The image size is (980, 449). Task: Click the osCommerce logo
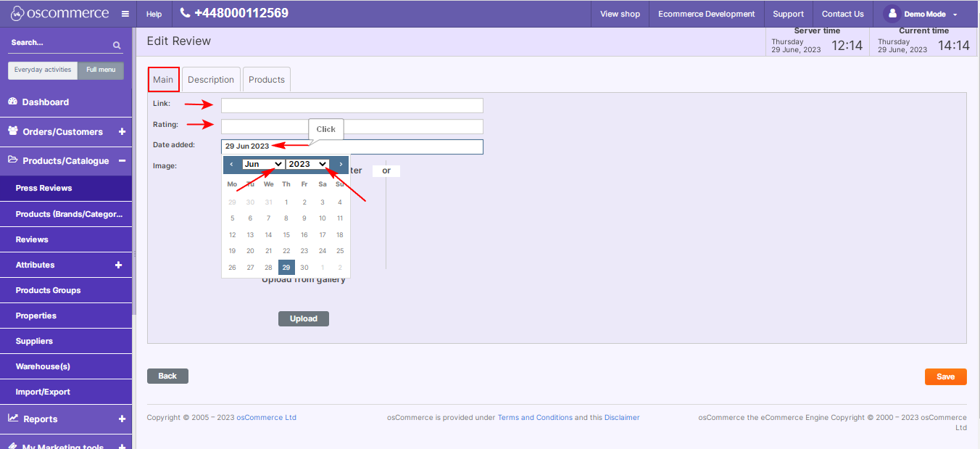tap(59, 14)
